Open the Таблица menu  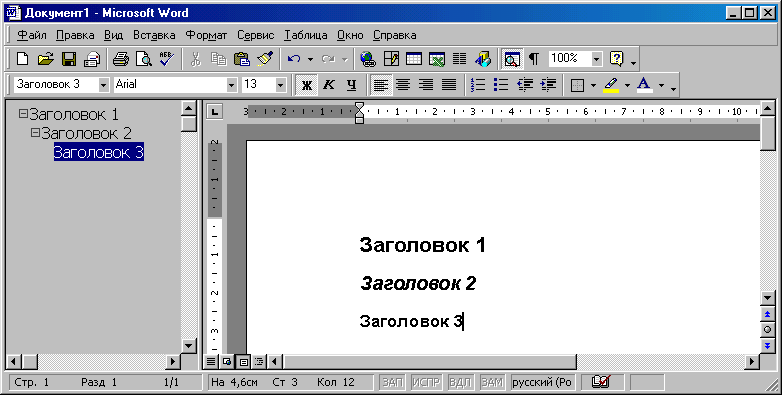(306, 35)
